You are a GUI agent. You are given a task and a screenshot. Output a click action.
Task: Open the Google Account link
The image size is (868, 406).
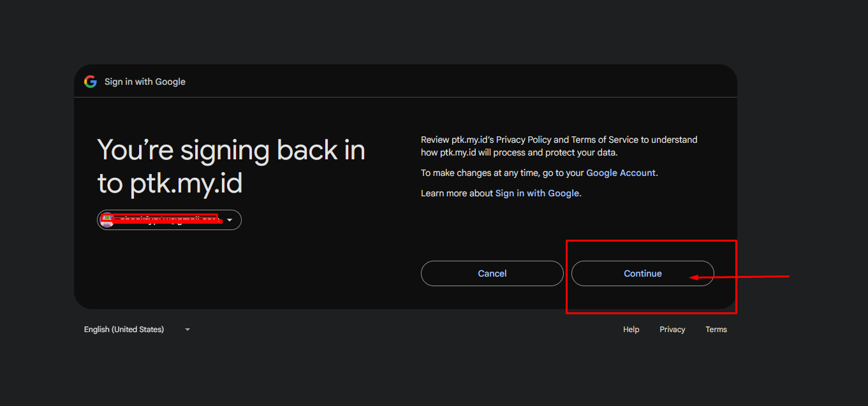[621, 173]
